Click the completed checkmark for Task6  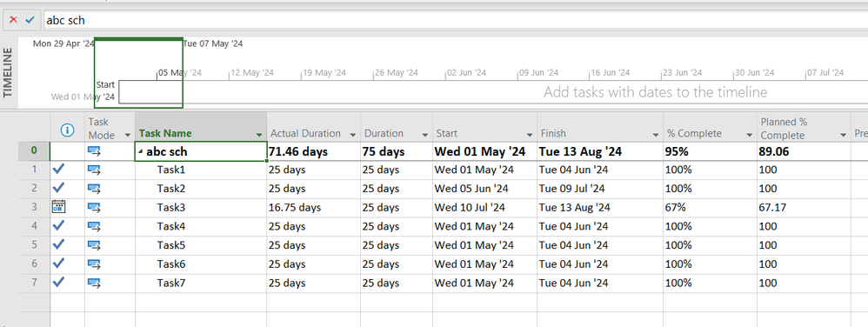(58, 264)
